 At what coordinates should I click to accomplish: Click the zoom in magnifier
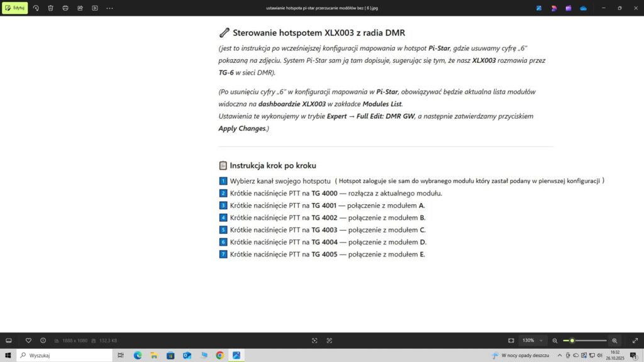coord(614,341)
